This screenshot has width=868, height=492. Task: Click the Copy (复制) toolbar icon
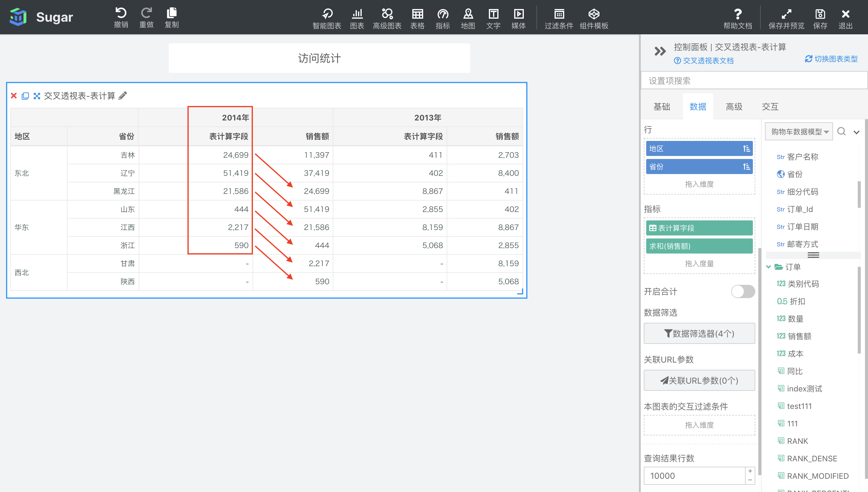tap(172, 17)
